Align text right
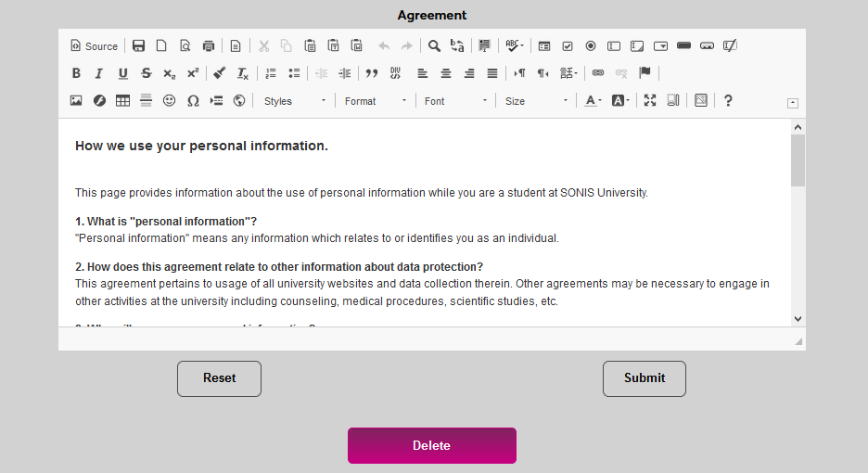The image size is (868, 473). [469, 73]
